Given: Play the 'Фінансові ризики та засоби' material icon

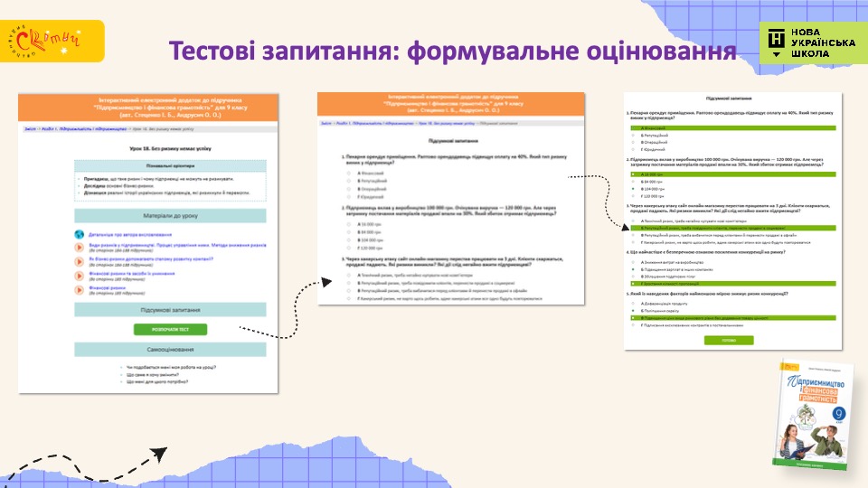Looking at the screenshot, I should pos(79,275).
